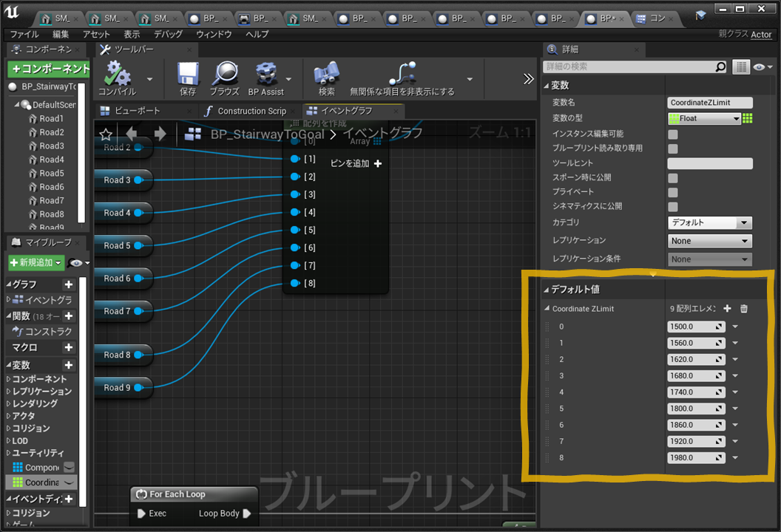Navigate forward with the right arrow
Image resolution: width=781 pixels, height=532 pixels.
pos(160,134)
